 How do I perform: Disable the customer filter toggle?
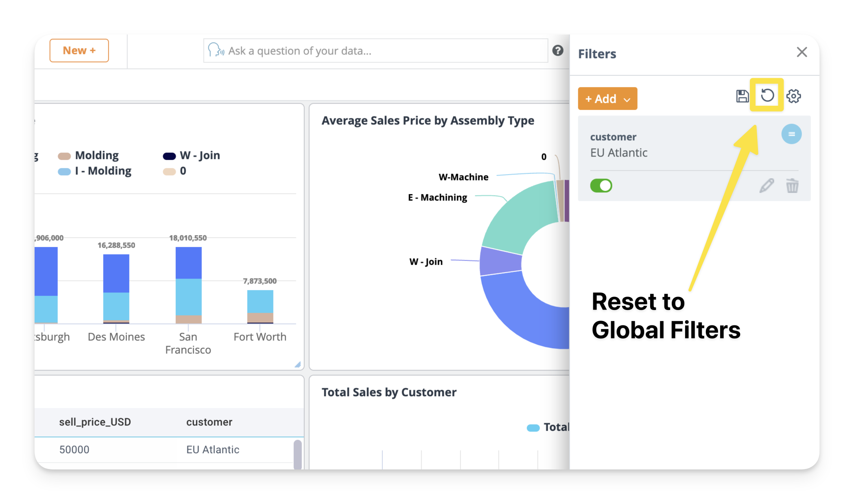point(601,186)
